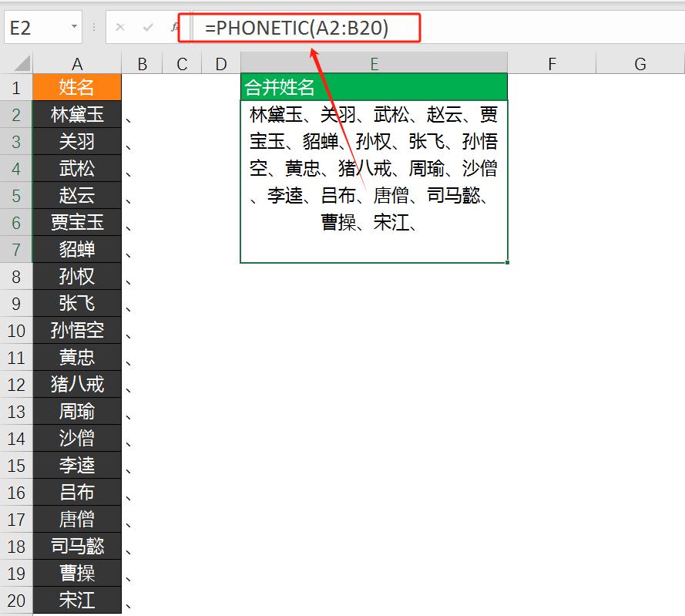This screenshot has width=685, height=616.
Task: Select cell containing 貂蝉
Action: point(77,249)
